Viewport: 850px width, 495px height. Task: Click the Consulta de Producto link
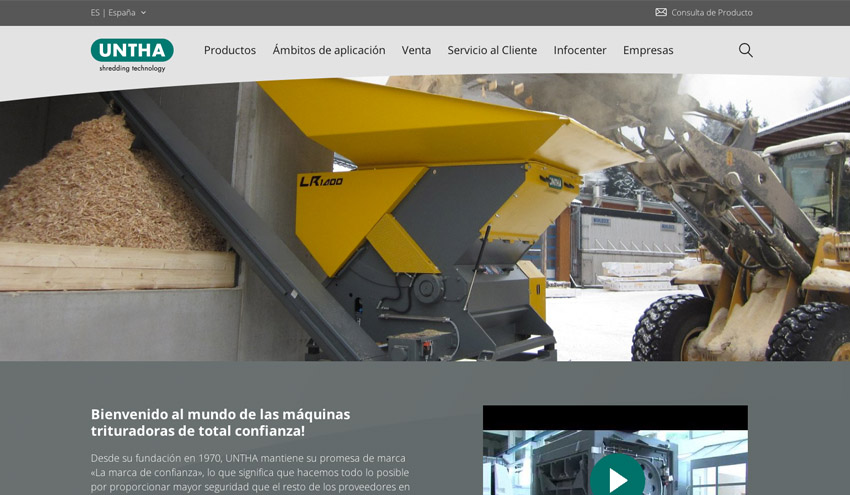(711, 13)
